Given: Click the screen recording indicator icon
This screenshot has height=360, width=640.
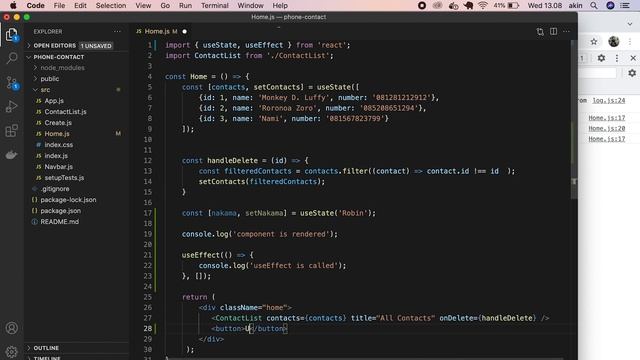Looking at the screenshot, I should pos(422,6).
